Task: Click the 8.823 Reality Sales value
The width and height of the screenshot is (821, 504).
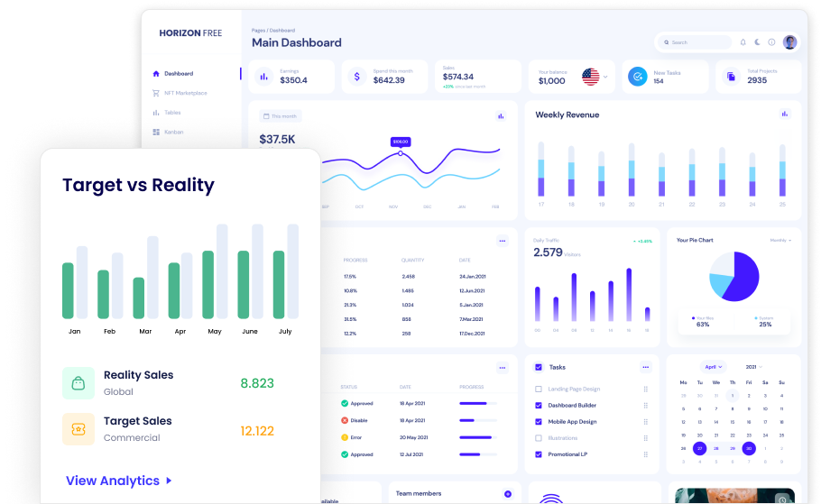Action: (257, 383)
